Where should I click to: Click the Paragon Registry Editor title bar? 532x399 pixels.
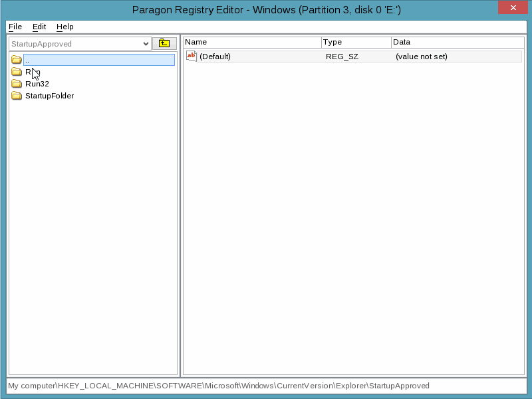pos(267,9)
